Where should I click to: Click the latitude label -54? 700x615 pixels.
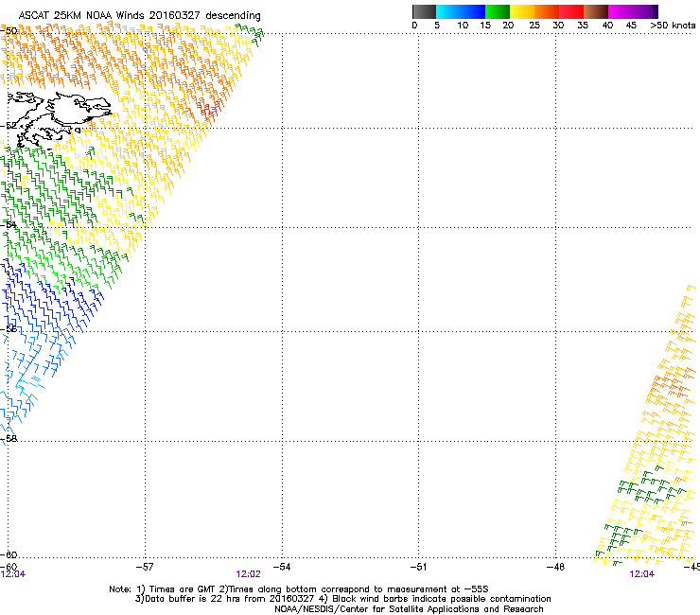pyautogui.click(x=9, y=224)
